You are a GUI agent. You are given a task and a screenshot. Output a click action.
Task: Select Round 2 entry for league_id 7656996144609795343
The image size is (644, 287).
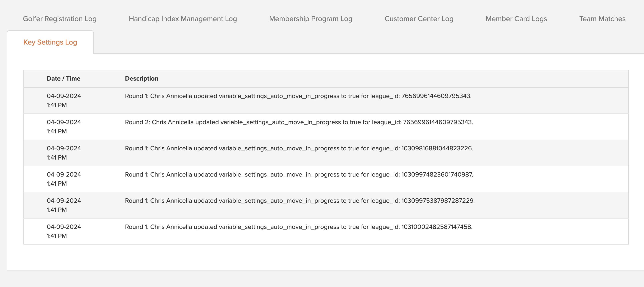point(326,127)
